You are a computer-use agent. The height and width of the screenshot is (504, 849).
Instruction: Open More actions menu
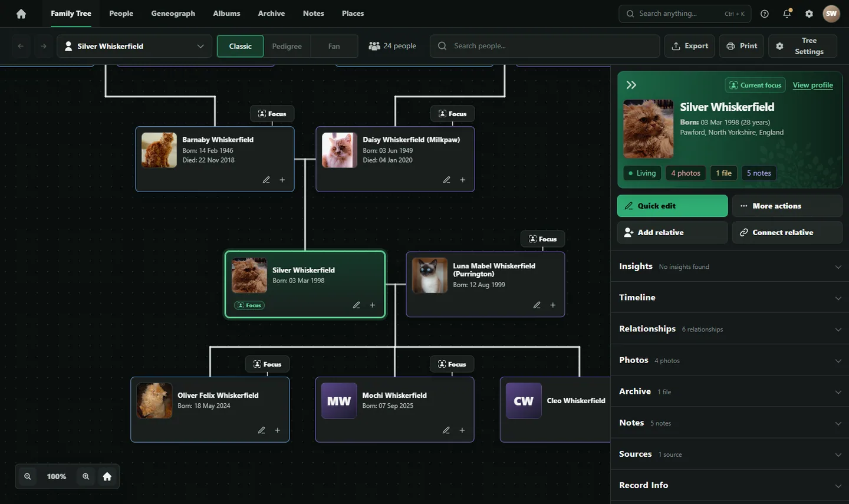pos(787,206)
